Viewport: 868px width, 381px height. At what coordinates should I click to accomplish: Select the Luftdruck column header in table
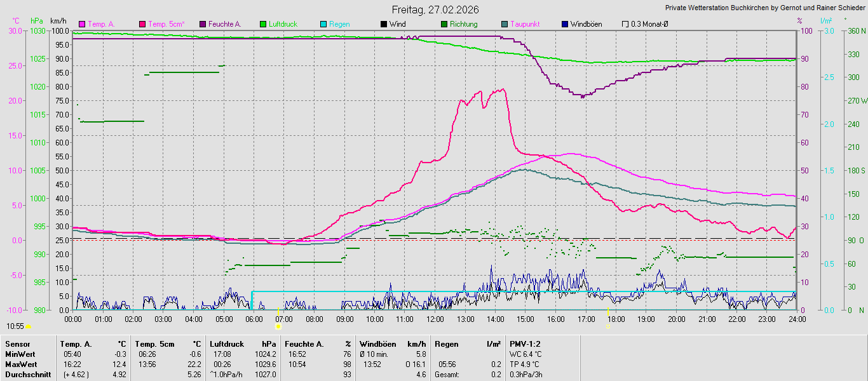(226, 344)
